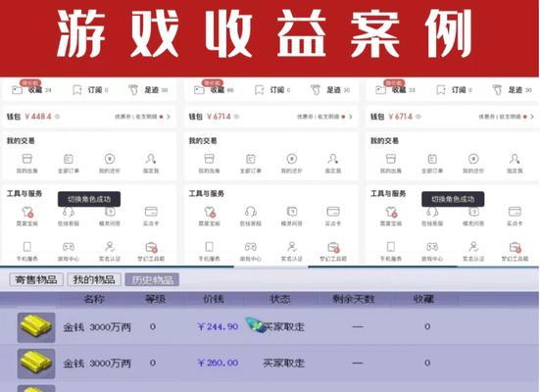The height and width of the screenshot is (392, 540).
Task: Select the 历史物品 tab
Action: (152, 279)
